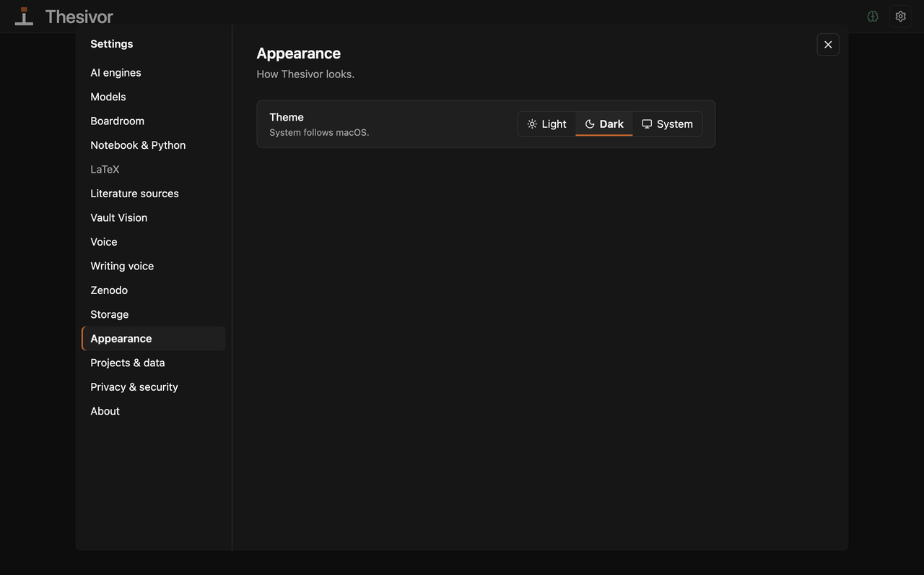Go to Privacy & security settings
924x575 pixels.
(x=153, y=387)
